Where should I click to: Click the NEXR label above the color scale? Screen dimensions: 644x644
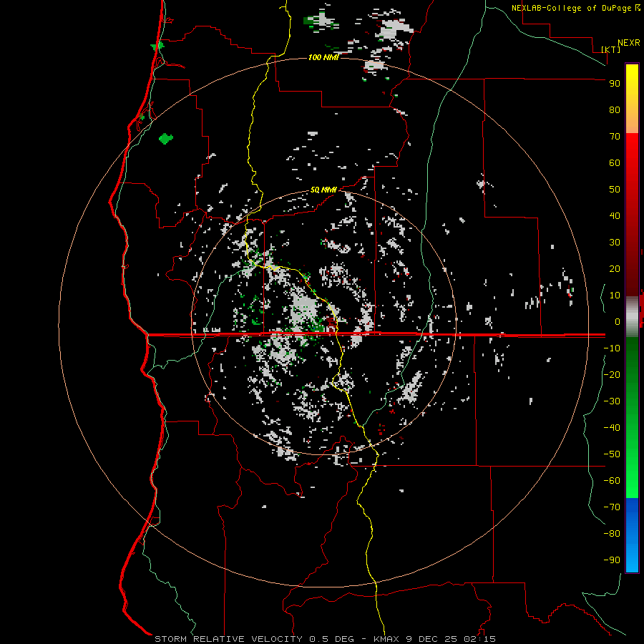[628, 43]
